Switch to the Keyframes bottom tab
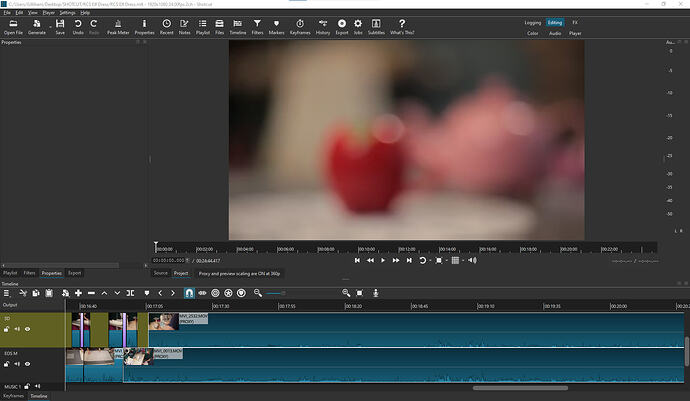This screenshot has height=401, width=690. (x=13, y=396)
